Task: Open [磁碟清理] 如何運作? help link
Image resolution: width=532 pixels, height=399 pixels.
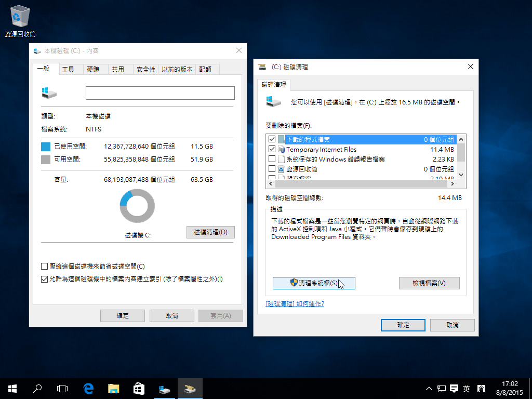Action: [x=295, y=303]
